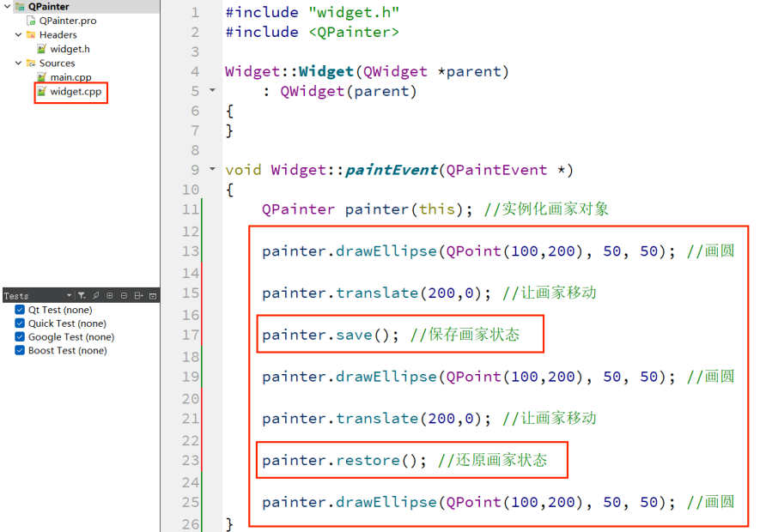
Task: Click line number 17 in the gutter
Action: (191, 335)
